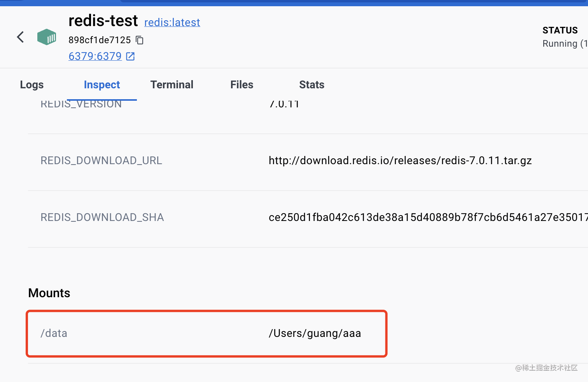Select the Inspect tab
The width and height of the screenshot is (588, 382).
(102, 85)
